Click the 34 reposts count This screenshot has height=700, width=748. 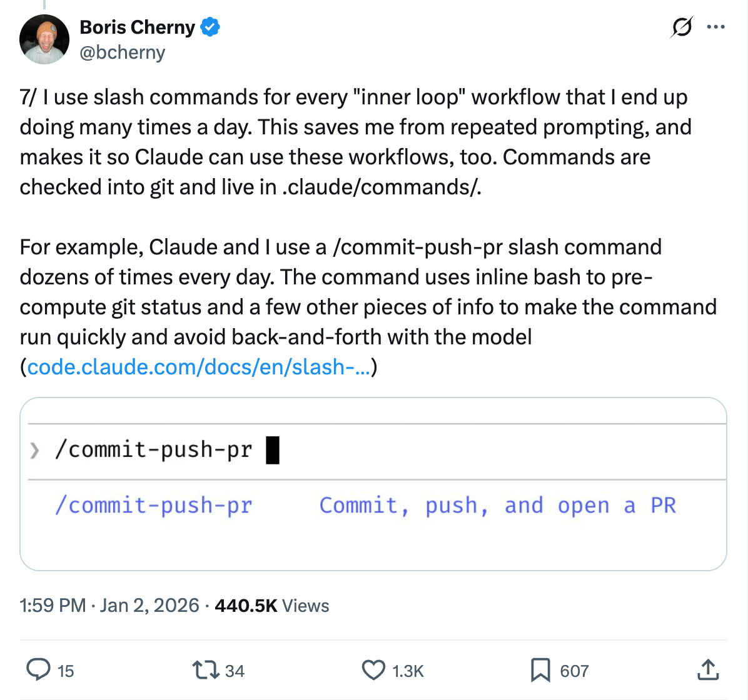click(235, 671)
